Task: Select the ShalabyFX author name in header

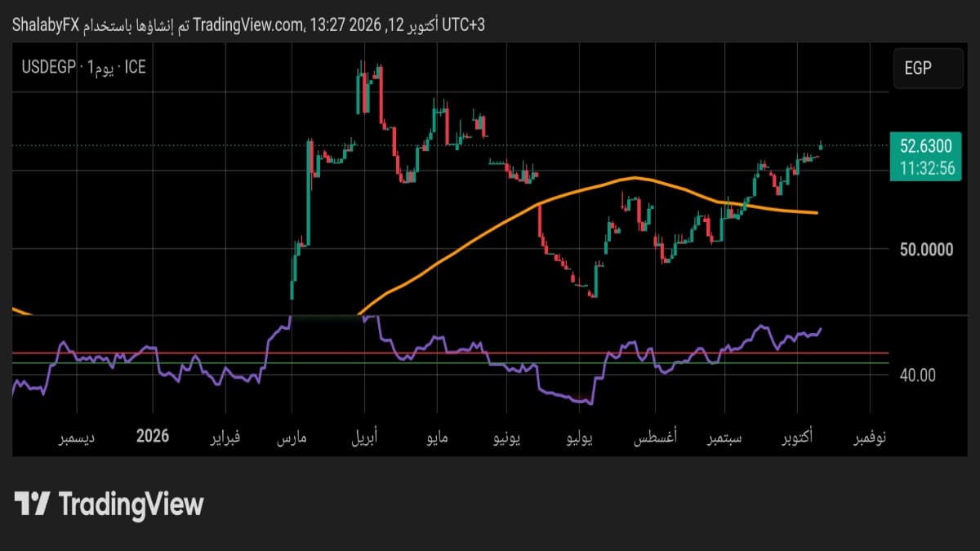Action: tap(44, 25)
